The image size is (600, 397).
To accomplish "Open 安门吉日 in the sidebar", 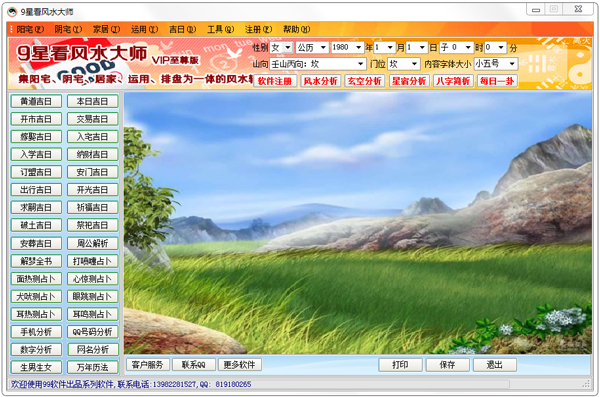I will [93, 172].
